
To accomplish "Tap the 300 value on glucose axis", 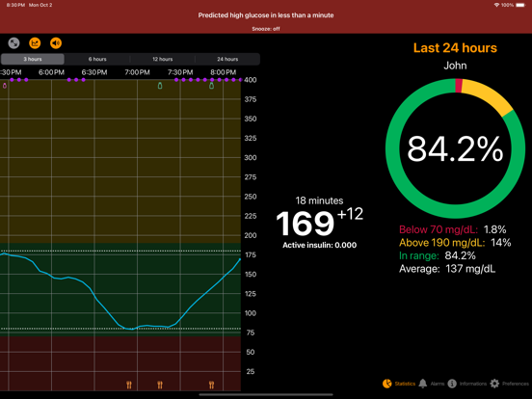I will click(251, 158).
